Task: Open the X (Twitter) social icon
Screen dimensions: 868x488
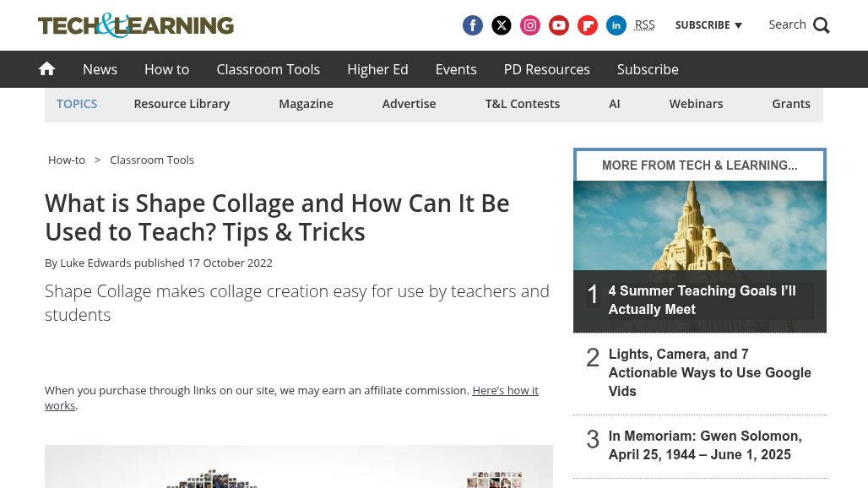Action: tap(502, 25)
